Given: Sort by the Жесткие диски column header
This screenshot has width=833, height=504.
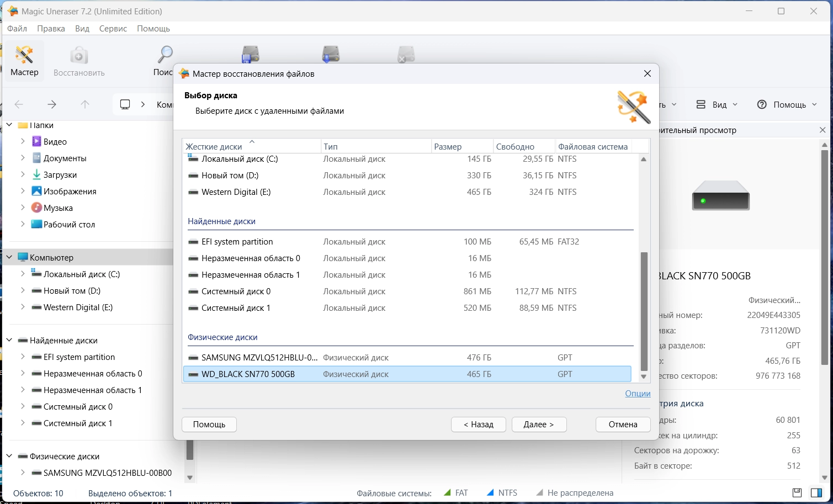Looking at the screenshot, I should (252, 146).
